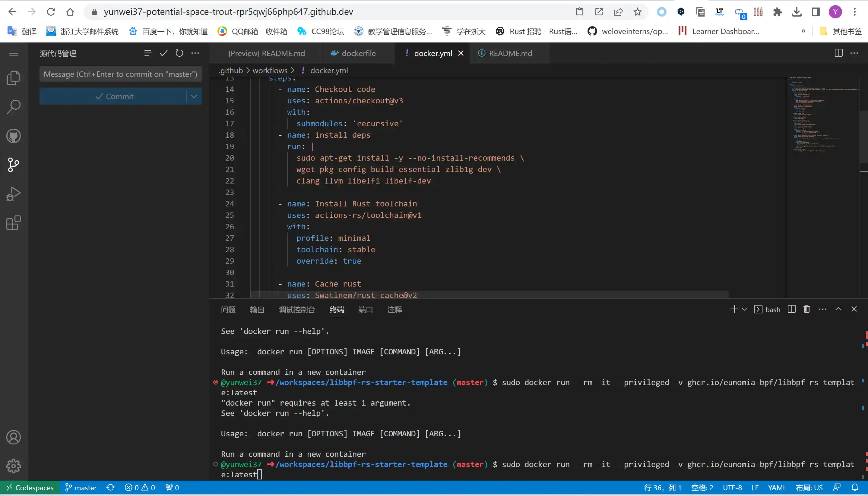The image size is (868, 496).
Task: Open the Explorer view in the activity bar
Action: (14, 78)
